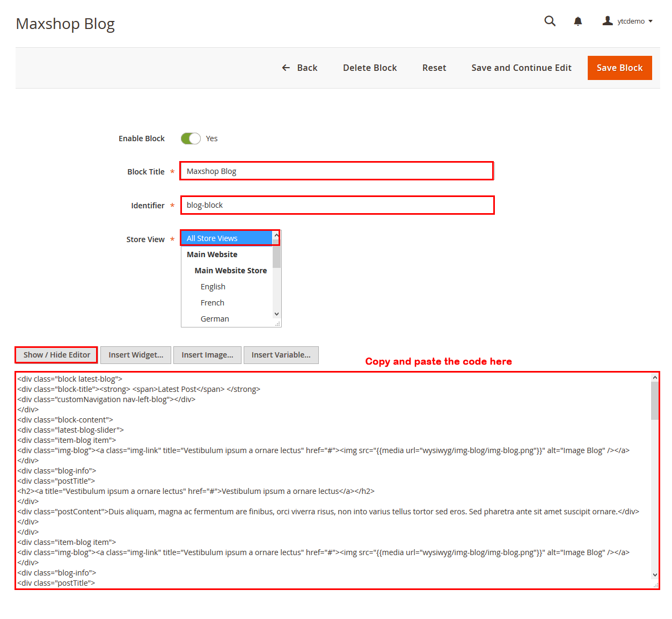Click the ytcdemo user avatar icon

click(x=608, y=21)
